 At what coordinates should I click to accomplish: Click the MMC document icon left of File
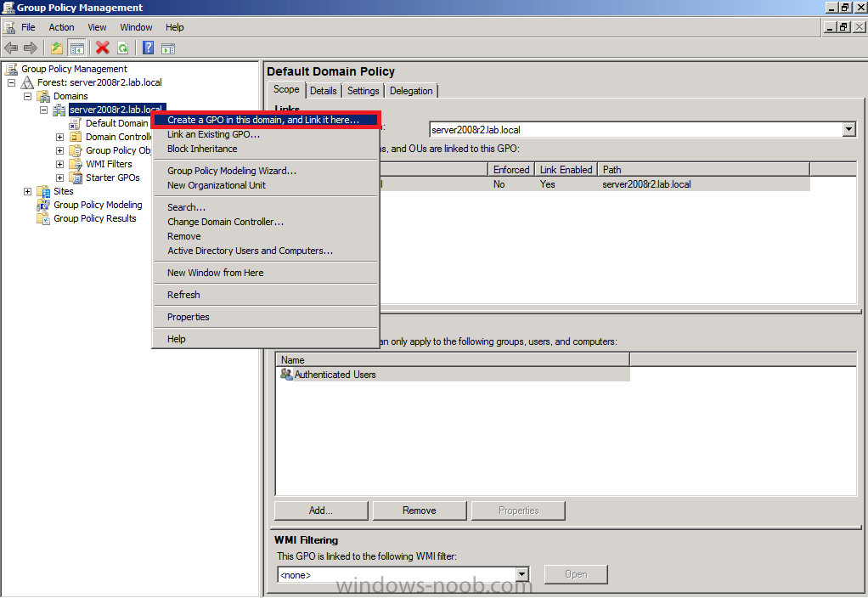coord(8,27)
